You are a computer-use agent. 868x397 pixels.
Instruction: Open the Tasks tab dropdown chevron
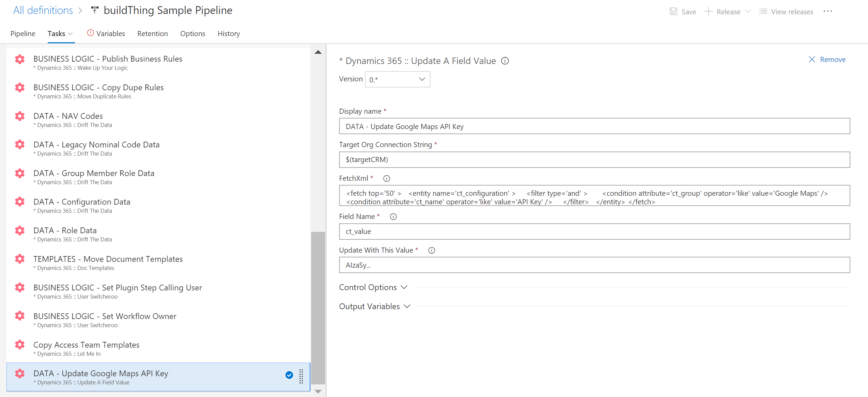coord(71,34)
